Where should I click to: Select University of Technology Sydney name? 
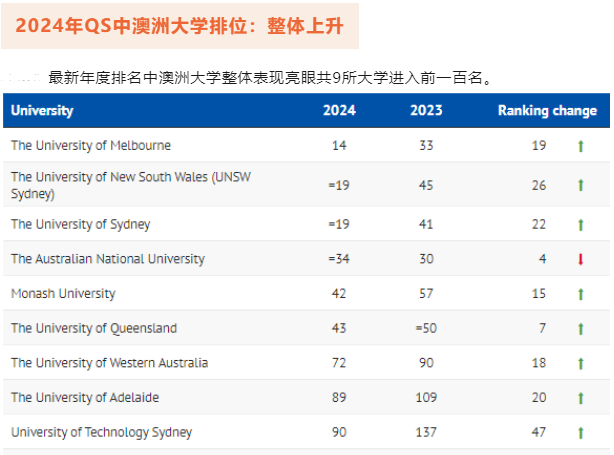click(x=101, y=432)
